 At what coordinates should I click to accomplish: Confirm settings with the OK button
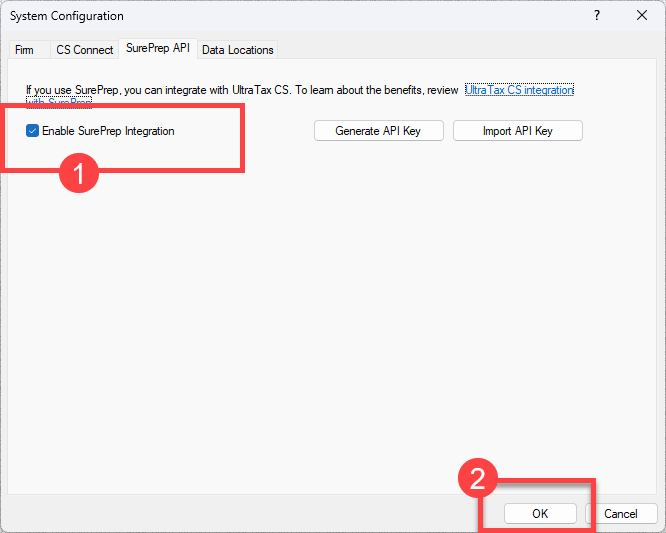click(540, 514)
